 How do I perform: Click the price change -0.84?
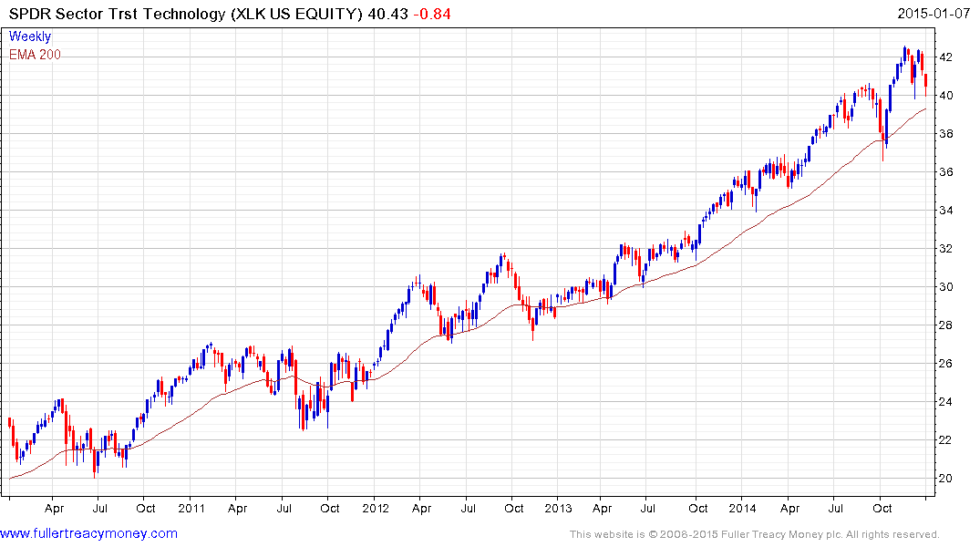pyautogui.click(x=432, y=14)
